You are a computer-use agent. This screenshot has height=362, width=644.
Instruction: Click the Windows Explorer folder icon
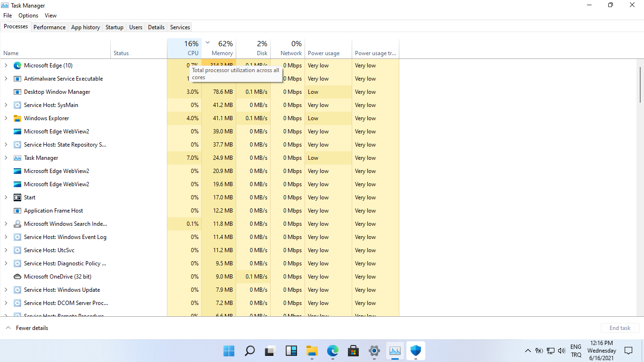(17, 118)
